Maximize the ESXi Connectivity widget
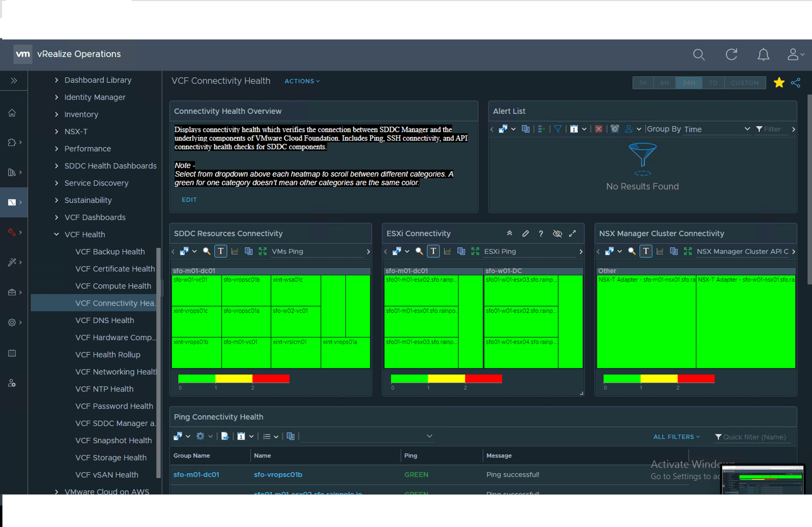 [572, 233]
